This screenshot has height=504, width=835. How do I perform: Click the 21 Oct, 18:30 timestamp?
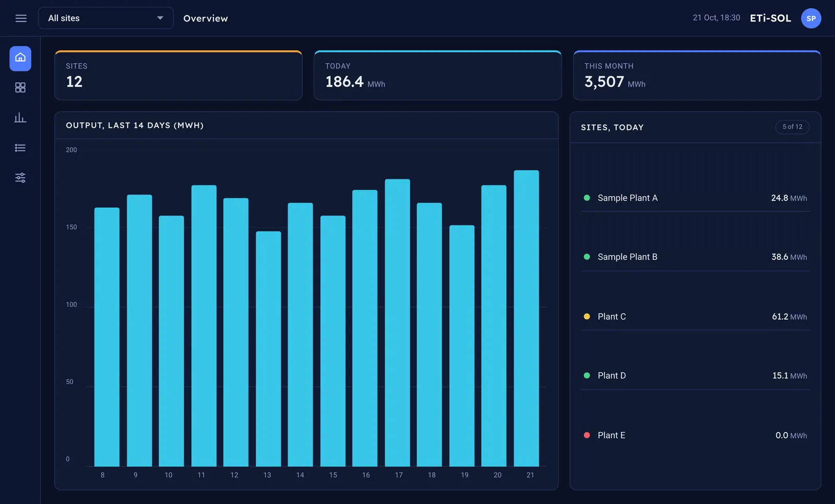click(x=717, y=18)
